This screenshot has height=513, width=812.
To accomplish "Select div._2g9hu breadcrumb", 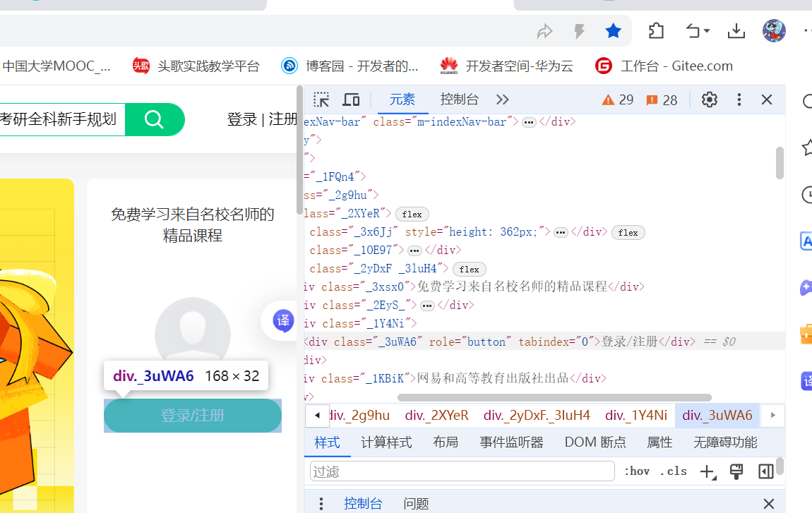I will 359,415.
